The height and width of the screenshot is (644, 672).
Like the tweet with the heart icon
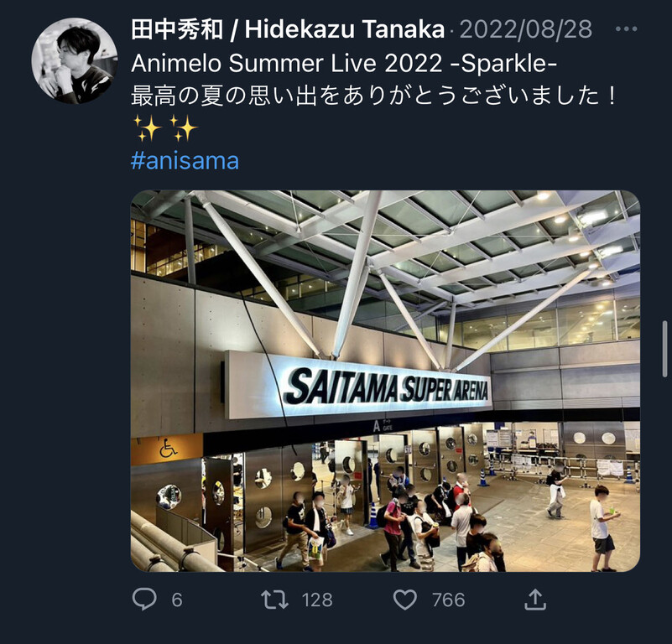click(x=405, y=600)
